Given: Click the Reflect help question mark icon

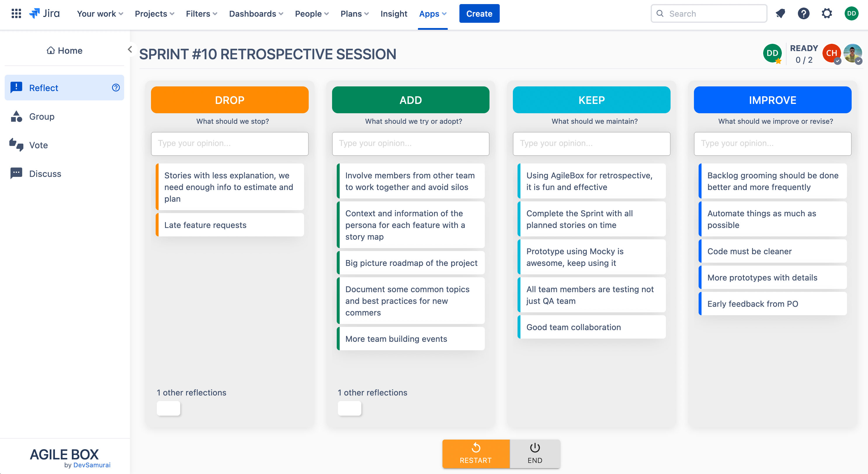Looking at the screenshot, I should (x=116, y=88).
